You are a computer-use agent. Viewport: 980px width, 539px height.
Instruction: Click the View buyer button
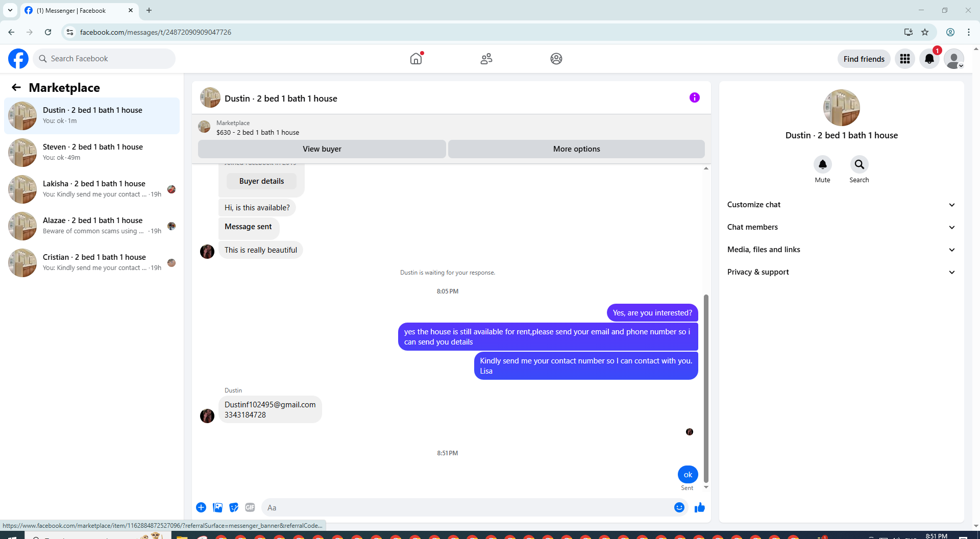pyautogui.click(x=322, y=149)
